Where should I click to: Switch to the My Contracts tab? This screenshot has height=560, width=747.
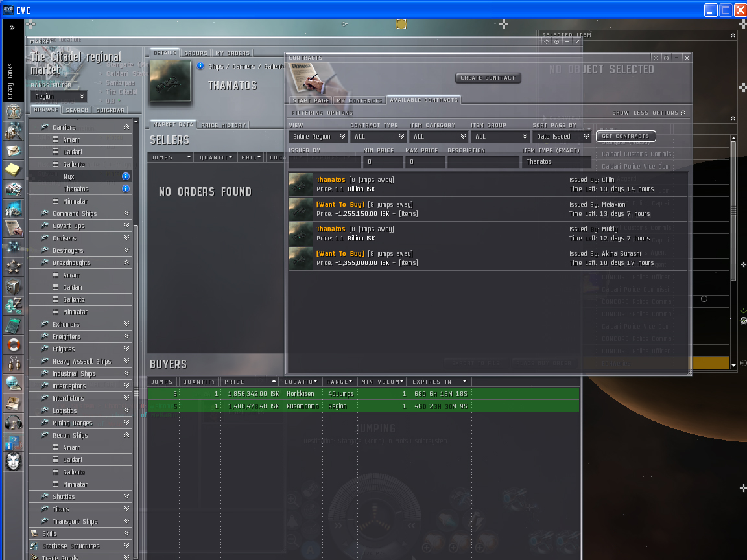[359, 100]
